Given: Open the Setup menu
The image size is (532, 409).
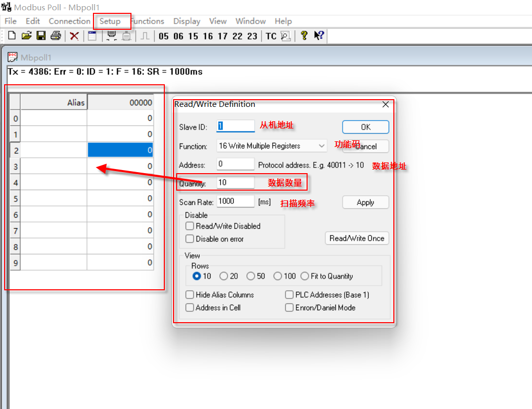Looking at the screenshot, I should 112,21.
